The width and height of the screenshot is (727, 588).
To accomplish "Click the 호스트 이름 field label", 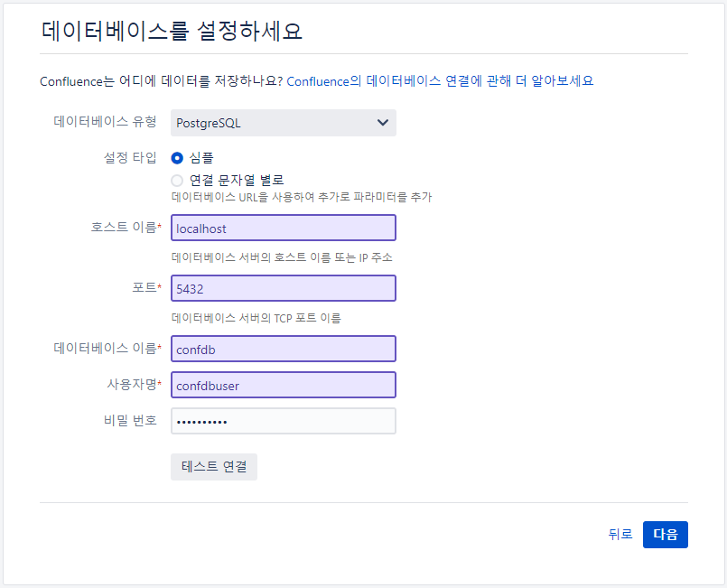I will click(x=126, y=228).
